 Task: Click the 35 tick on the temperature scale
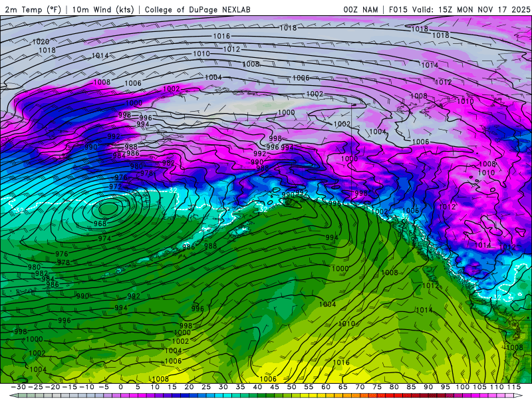pos(240,387)
